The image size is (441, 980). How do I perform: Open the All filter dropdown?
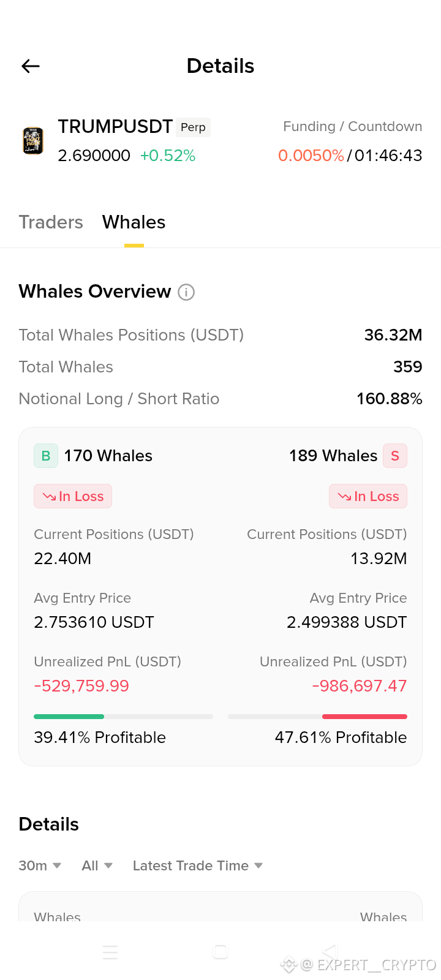point(97,865)
